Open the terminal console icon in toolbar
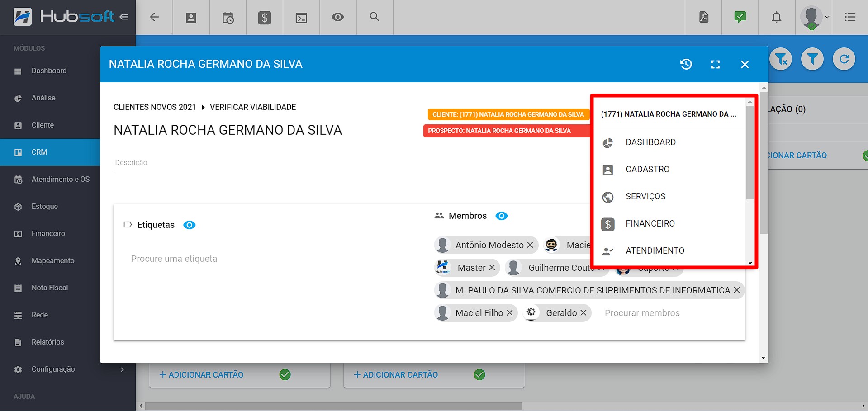The height and width of the screenshot is (411, 868). [x=301, y=18]
